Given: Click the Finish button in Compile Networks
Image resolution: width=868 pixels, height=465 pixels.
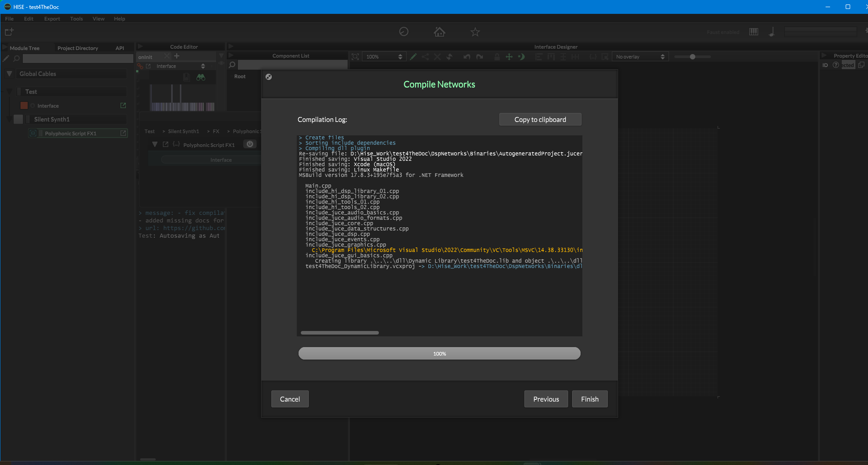Looking at the screenshot, I should [x=590, y=399].
